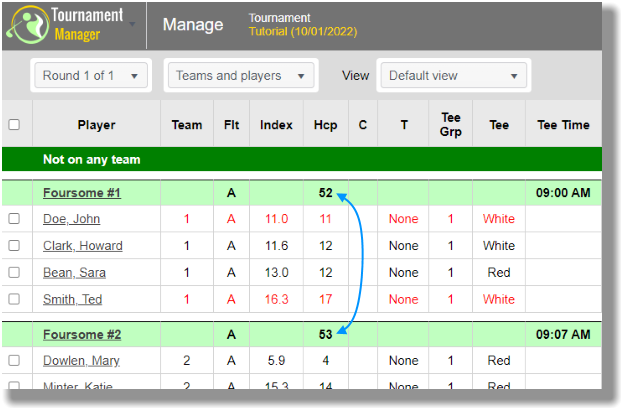621x408 pixels.
Task: Open player Dowlen, Mary
Action: click(x=81, y=360)
